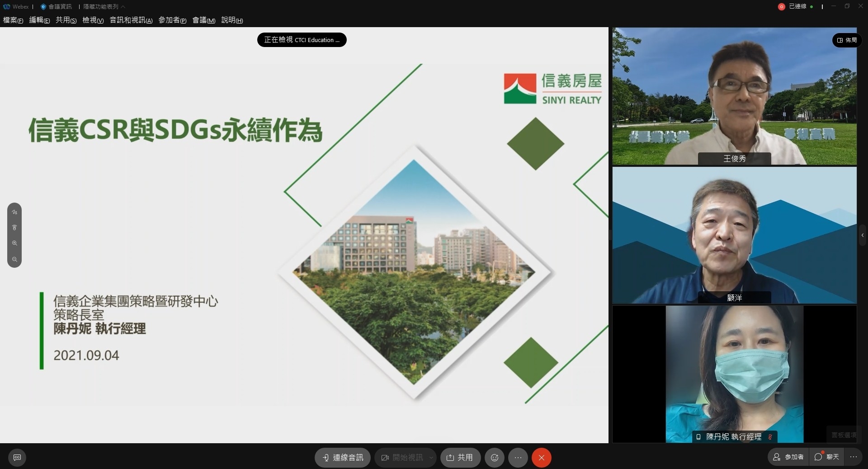Open the video options dropdown arrow
Viewport: 868px width, 469px height.
click(431, 458)
